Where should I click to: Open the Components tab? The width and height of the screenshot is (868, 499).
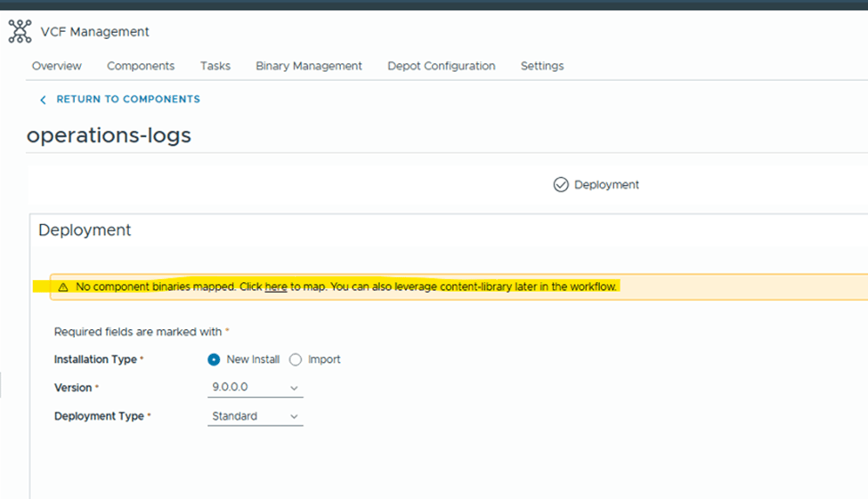(x=141, y=66)
